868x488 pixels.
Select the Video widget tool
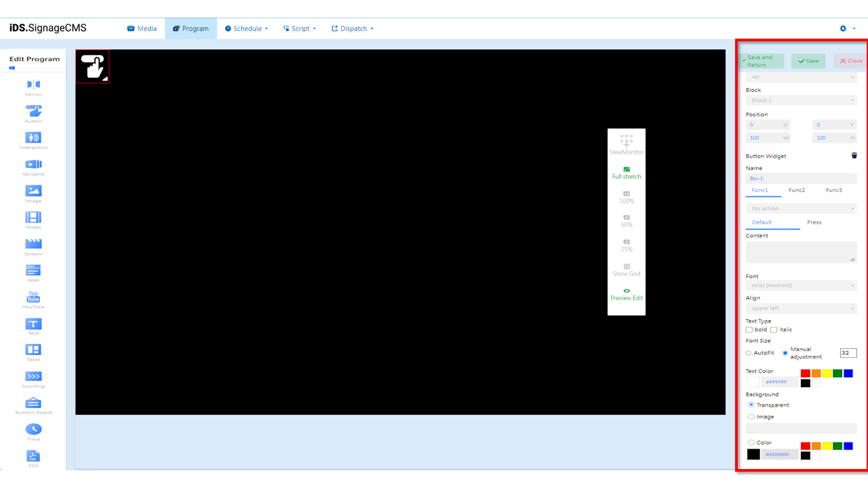coord(33,220)
